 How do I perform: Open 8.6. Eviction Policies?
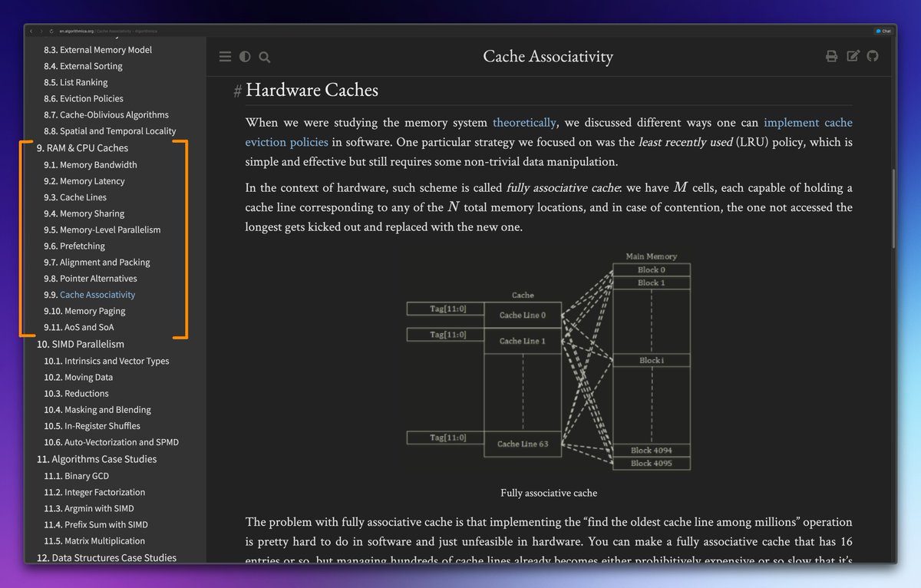pyautogui.click(x=83, y=98)
